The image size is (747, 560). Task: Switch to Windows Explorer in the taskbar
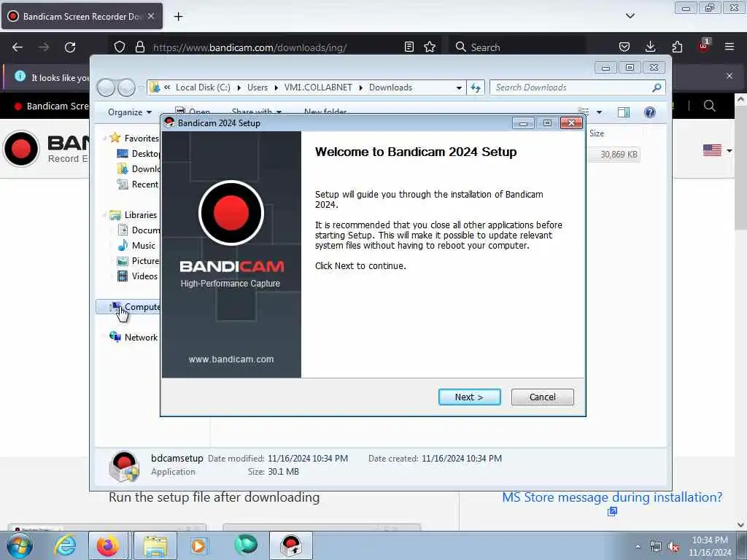(155, 545)
